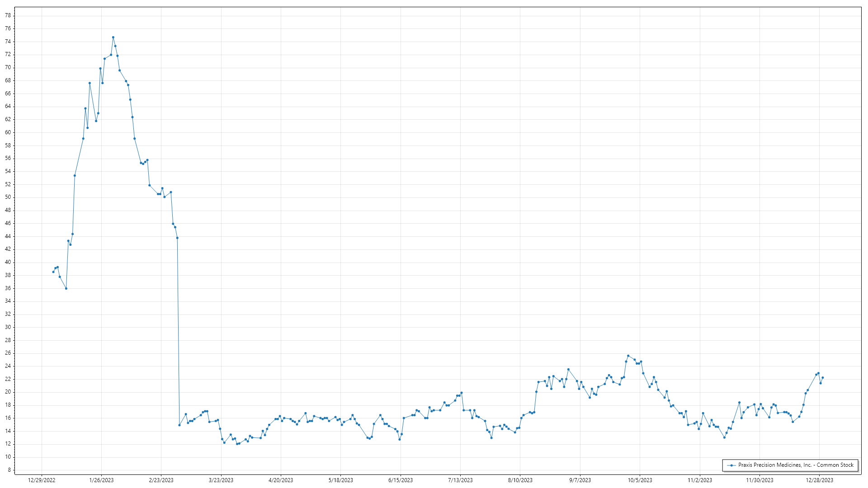
Task: Click the 8 label on the y-axis
Action: coord(9,470)
